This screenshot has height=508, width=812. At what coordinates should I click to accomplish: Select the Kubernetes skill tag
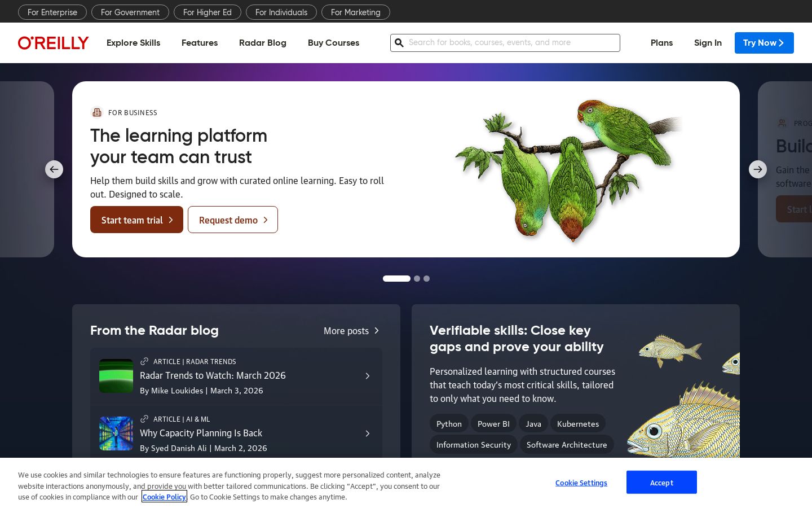point(578,424)
